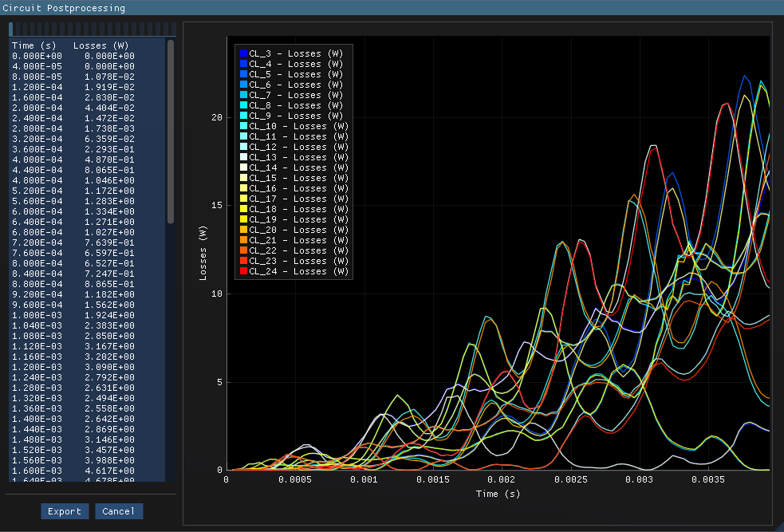Click the CL_19 yellow legend icon
Image resolution: width=784 pixels, height=532 pixels.
(x=243, y=219)
